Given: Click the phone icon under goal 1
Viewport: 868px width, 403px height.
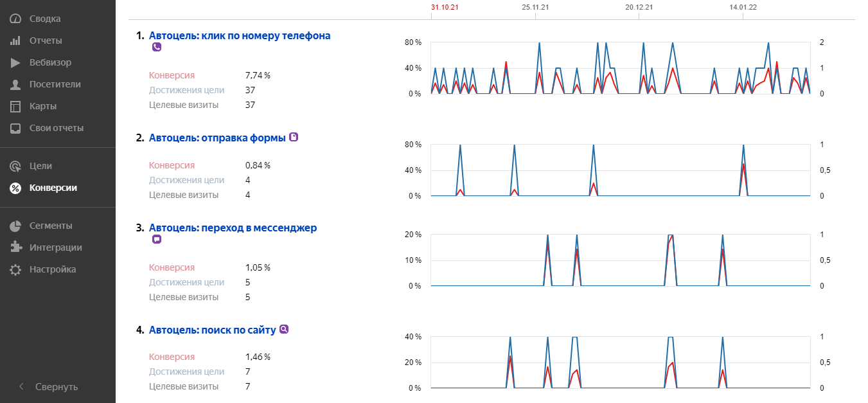Looking at the screenshot, I should coord(156,47).
